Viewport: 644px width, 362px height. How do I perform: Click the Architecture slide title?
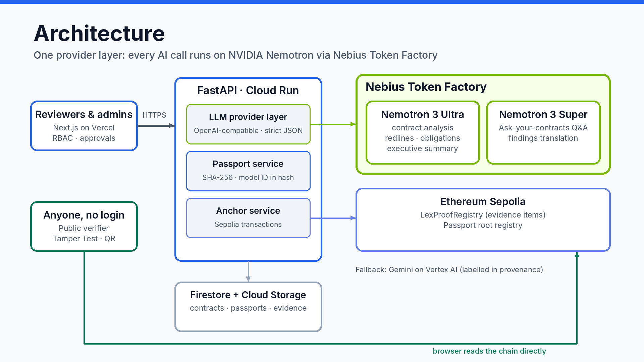tap(99, 34)
